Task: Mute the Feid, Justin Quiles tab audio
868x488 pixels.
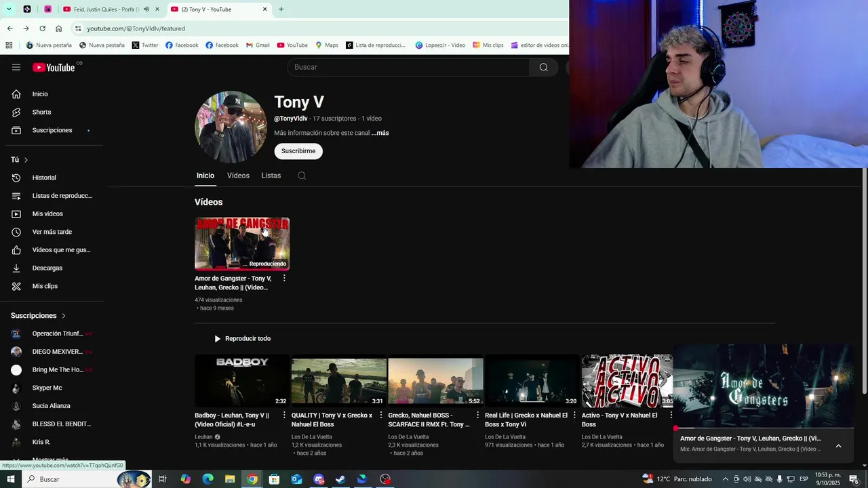Action: (146, 9)
